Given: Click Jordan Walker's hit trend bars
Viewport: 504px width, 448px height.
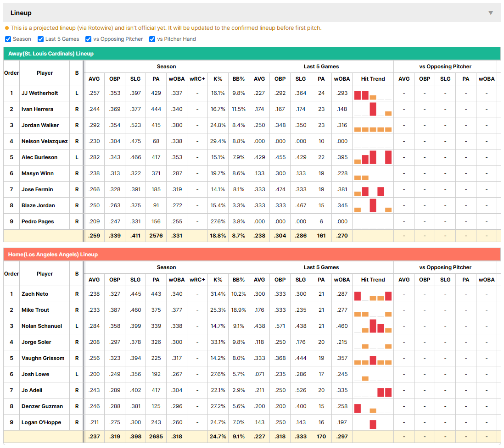Looking at the screenshot, I should coord(373,129).
